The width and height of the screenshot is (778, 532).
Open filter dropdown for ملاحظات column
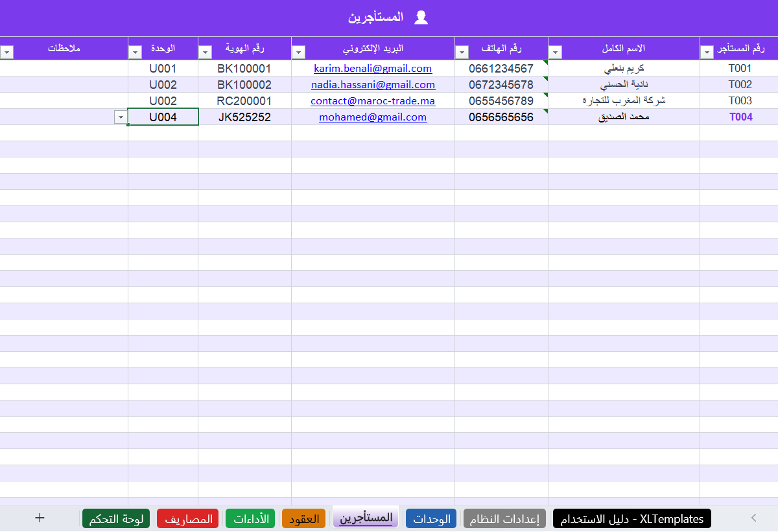pos(6,52)
